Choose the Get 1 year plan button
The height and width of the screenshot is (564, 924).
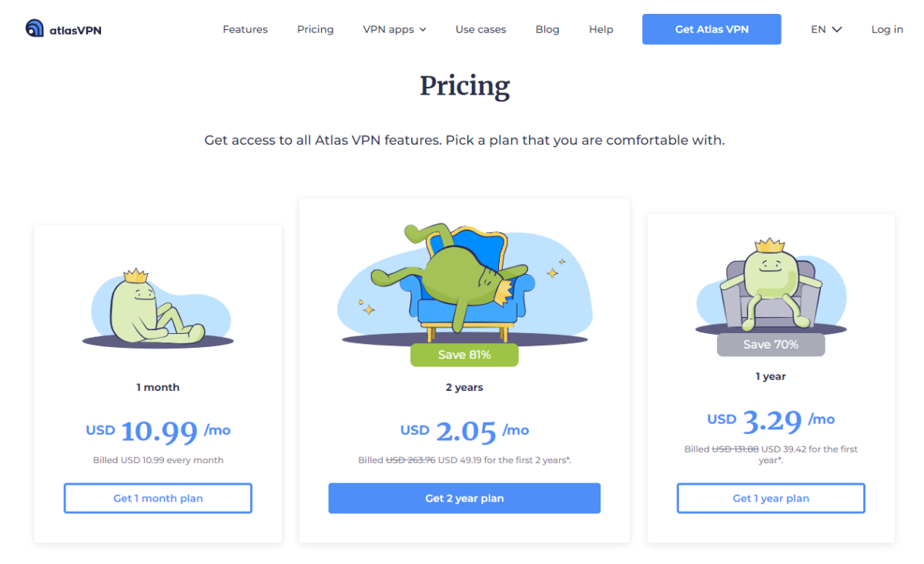click(771, 498)
